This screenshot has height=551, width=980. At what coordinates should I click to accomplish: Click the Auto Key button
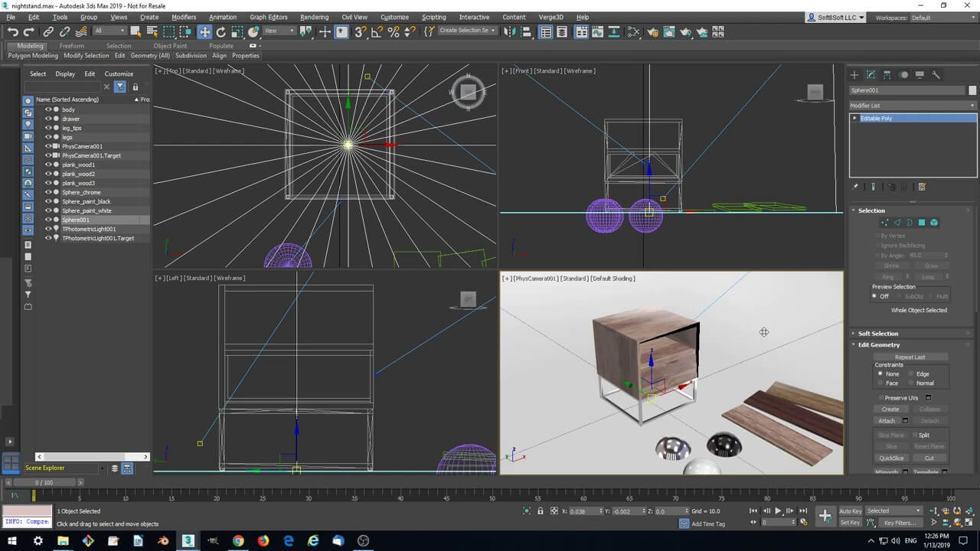(x=850, y=511)
